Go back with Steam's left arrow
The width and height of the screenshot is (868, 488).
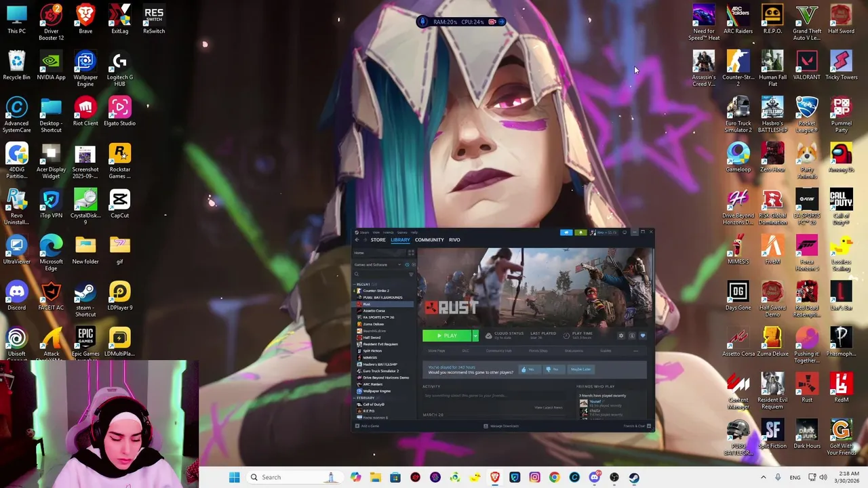357,240
